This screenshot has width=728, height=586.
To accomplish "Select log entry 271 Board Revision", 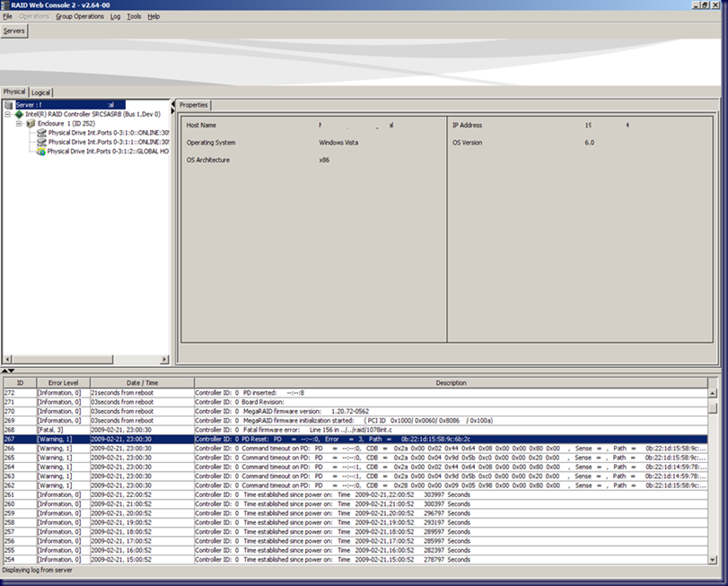I will coord(355,402).
